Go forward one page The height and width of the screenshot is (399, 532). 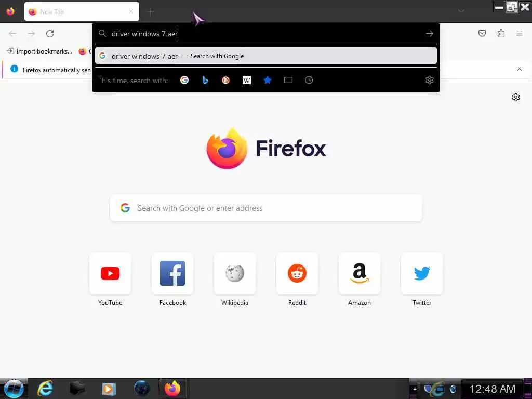pos(31,34)
